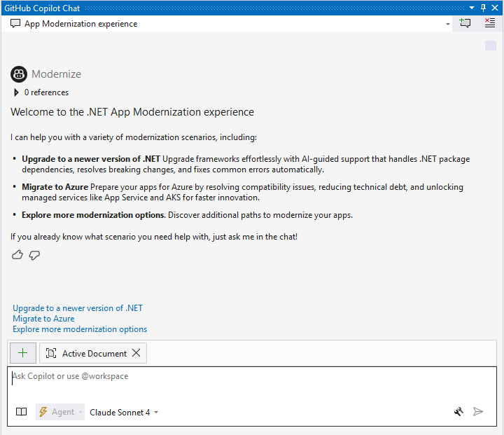Pin the Copilot Chat window

(483, 8)
